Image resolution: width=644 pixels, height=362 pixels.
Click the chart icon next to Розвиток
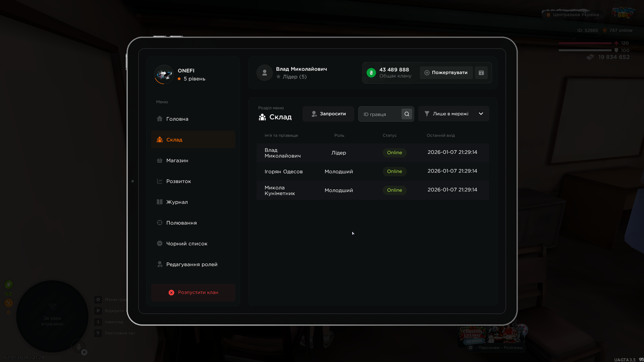coord(159,181)
